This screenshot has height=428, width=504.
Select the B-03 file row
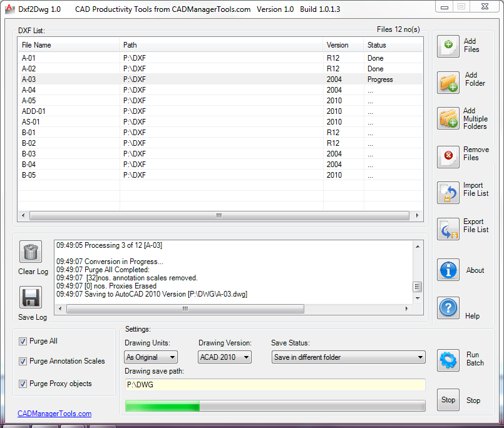[220, 153]
